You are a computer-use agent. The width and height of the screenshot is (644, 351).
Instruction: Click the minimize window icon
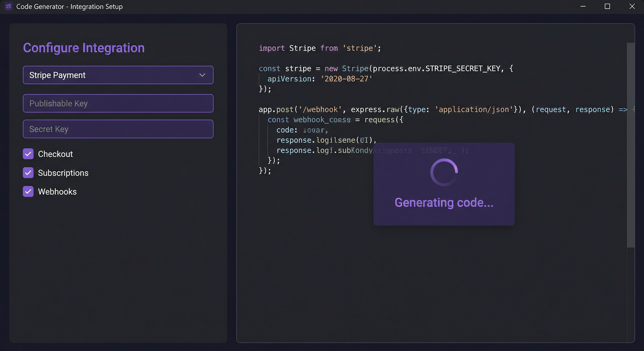[x=583, y=6]
